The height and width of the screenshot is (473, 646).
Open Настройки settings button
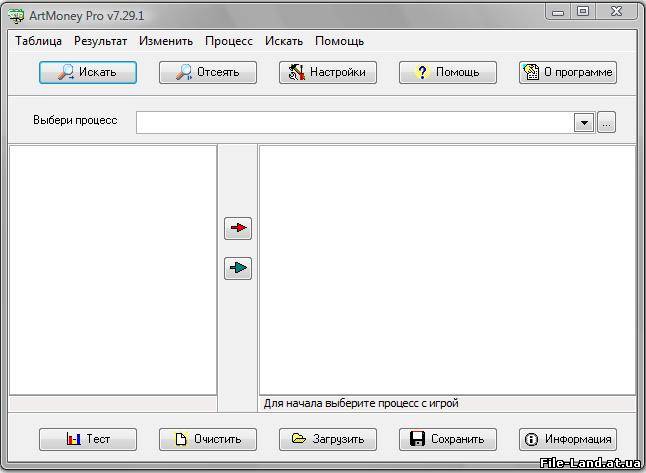coord(328,73)
